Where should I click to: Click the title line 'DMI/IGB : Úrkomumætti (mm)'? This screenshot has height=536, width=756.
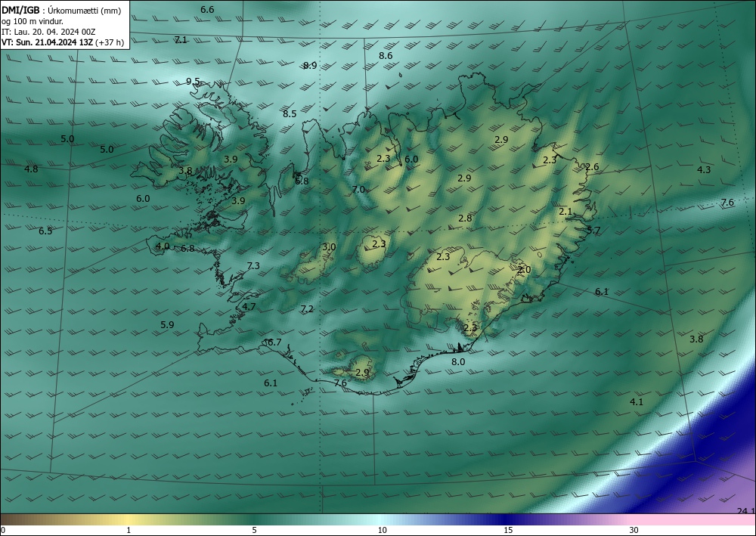click(x=61, y=11)
